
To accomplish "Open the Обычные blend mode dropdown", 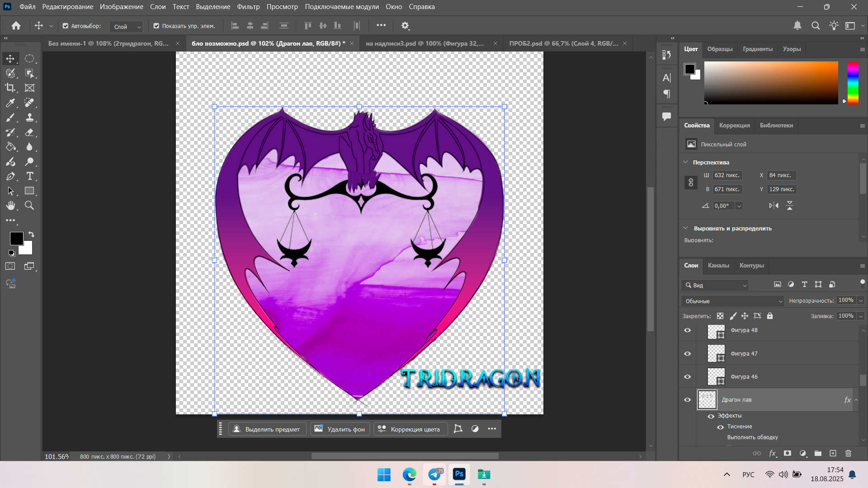I will tap(733, 301).
